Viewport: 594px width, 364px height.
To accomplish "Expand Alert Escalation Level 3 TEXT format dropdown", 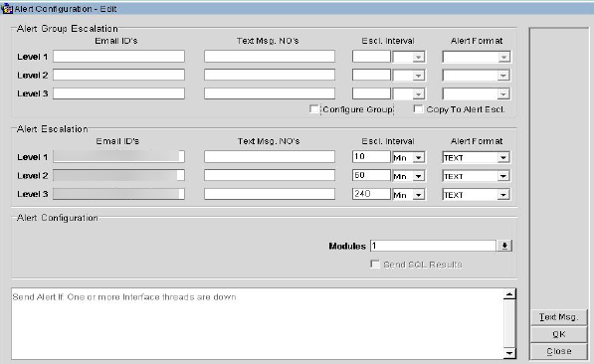I will pyautogui.click(x=503, y=194).
